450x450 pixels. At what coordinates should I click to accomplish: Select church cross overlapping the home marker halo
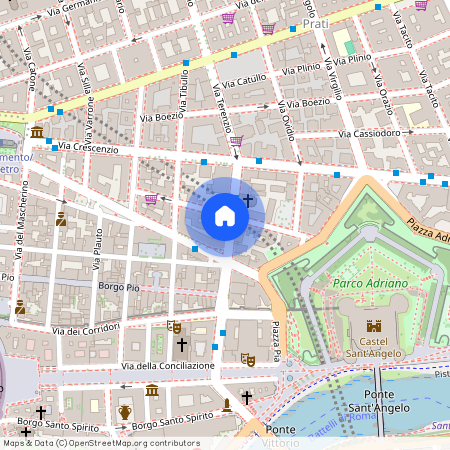point(248,200)
